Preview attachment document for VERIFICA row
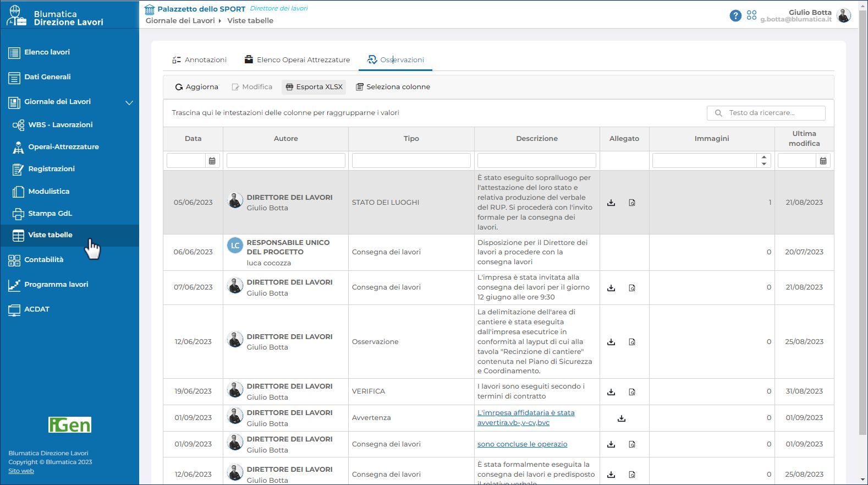The image size is (868, 485). pyautogui.click(x=632, y=392)
